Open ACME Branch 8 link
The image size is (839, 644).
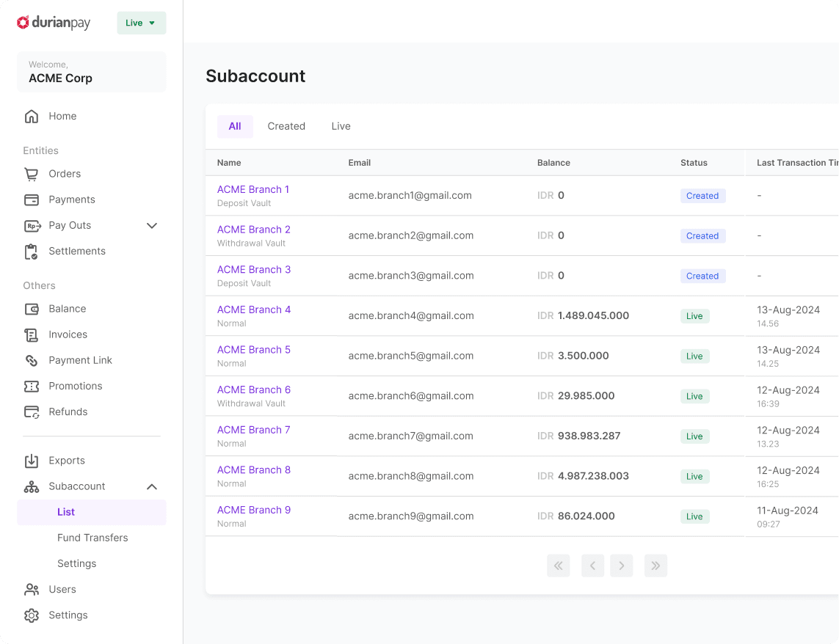[x=254, y=470]
